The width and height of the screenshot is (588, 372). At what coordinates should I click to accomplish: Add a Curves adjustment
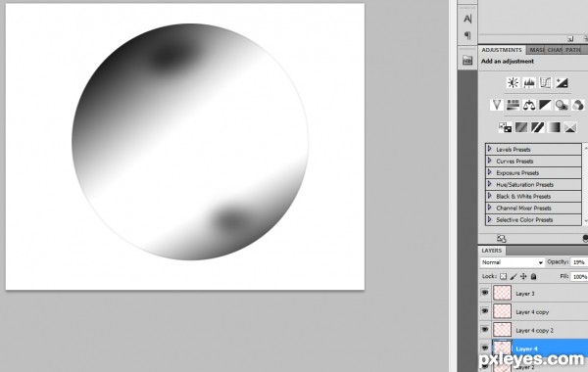(545, 83)
